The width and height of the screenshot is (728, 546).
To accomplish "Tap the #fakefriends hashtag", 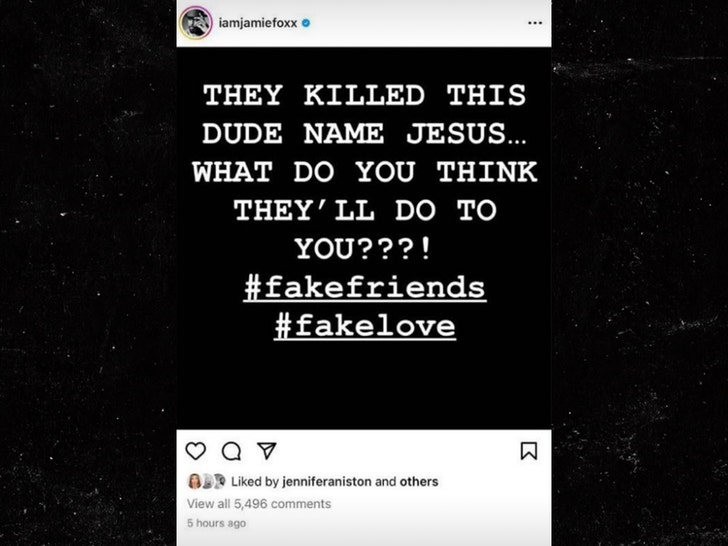I will click(364, 288).
